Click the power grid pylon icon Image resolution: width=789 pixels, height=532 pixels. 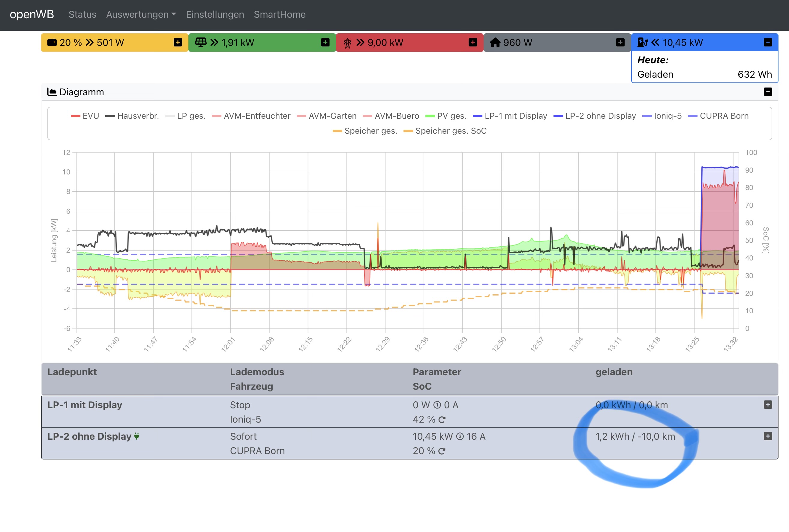(347, 43)
